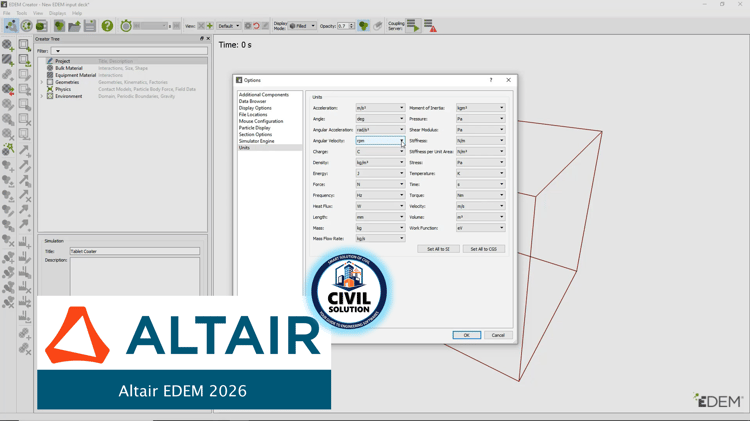This screenshot has height=421, width=750.
Task: Click the green particle coloring icon
Action: click(364, 26)
